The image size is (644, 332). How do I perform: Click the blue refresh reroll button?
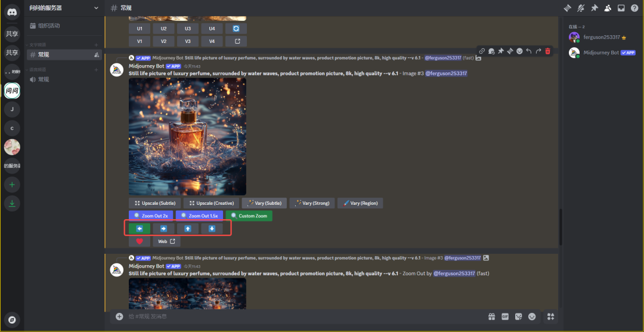236,29
